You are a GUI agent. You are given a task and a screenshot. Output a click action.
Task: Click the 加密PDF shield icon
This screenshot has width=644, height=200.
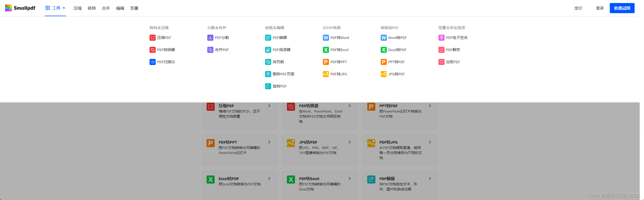(x=441, y=62)
